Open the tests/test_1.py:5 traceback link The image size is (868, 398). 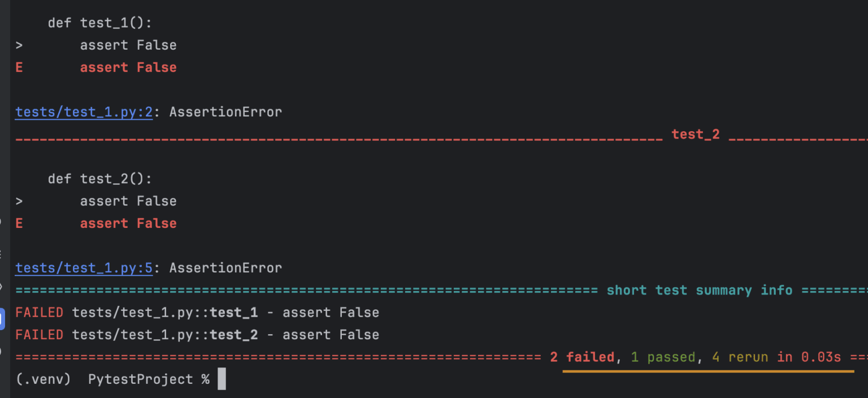pyautogui.click(x=84, y=268)
